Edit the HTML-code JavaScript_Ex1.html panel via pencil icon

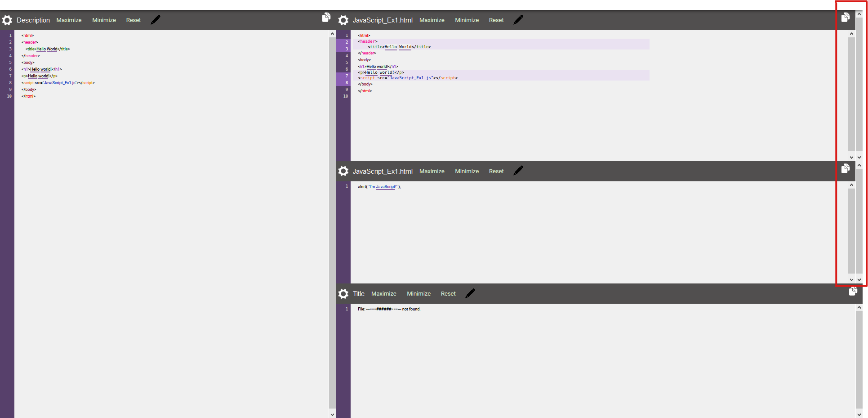518,20
